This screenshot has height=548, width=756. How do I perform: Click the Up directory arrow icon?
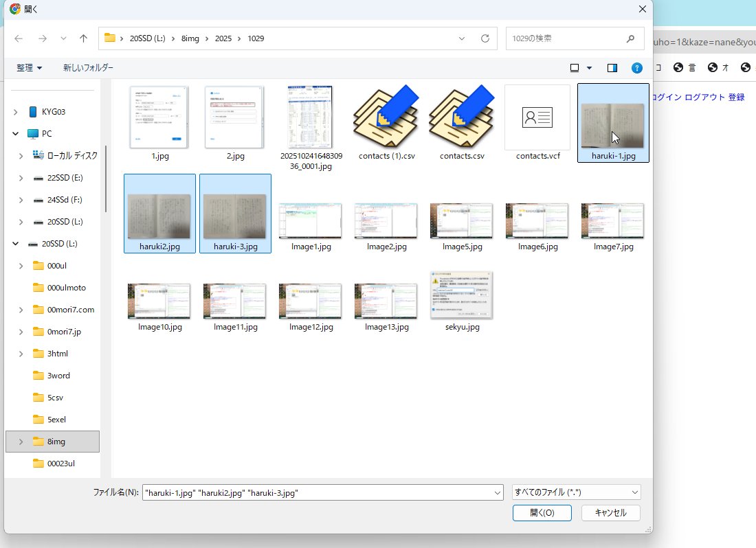pos(83,38)
